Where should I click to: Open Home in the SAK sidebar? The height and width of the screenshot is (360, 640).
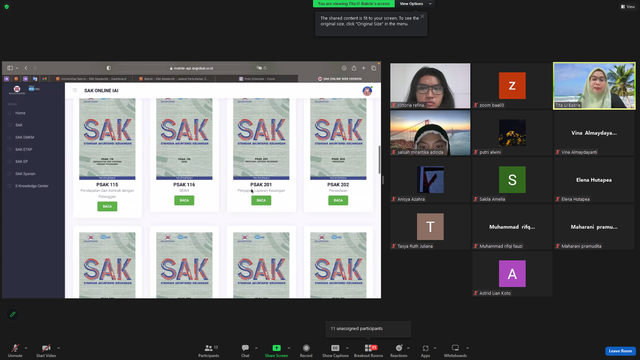20,113
